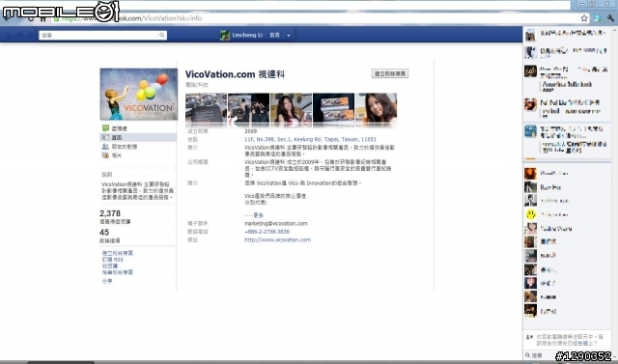Click the browser extension icon beside the star
618x364 pixels.
pyautogui.click(x=597, y=18)
